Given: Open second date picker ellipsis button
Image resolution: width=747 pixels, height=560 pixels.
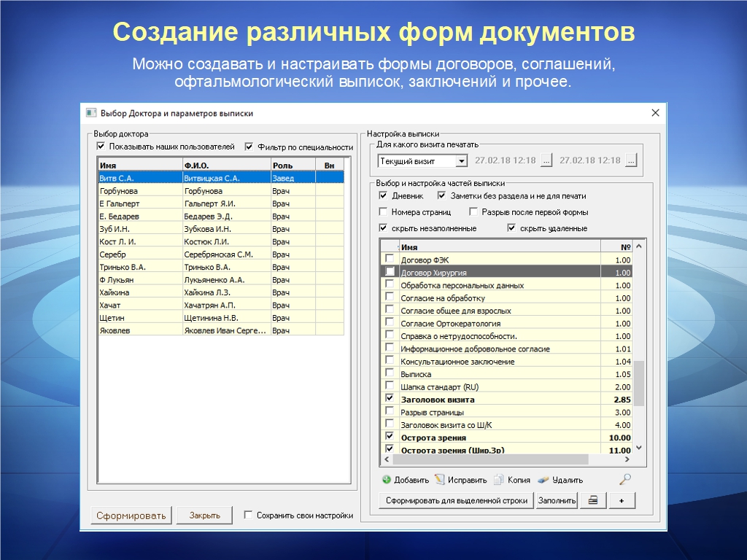Looking at the screenshot, I should coord(631,160).
